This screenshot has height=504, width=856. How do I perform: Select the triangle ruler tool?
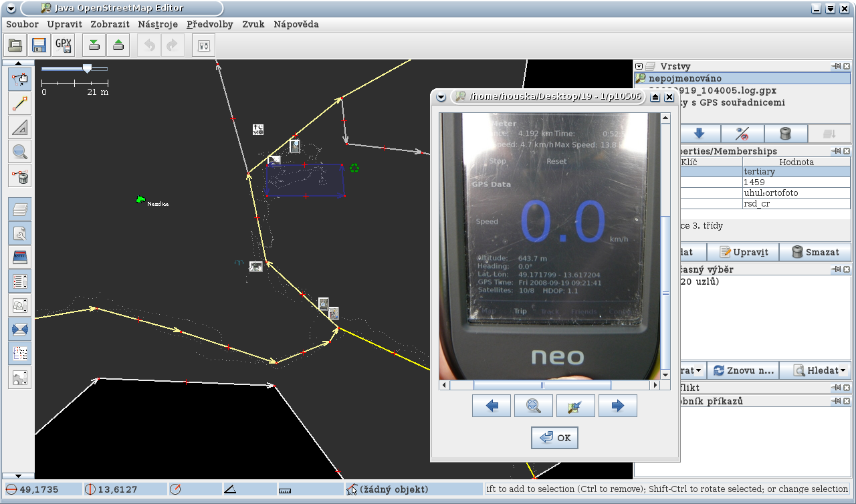pyautogui.click(x=20, y=128)
